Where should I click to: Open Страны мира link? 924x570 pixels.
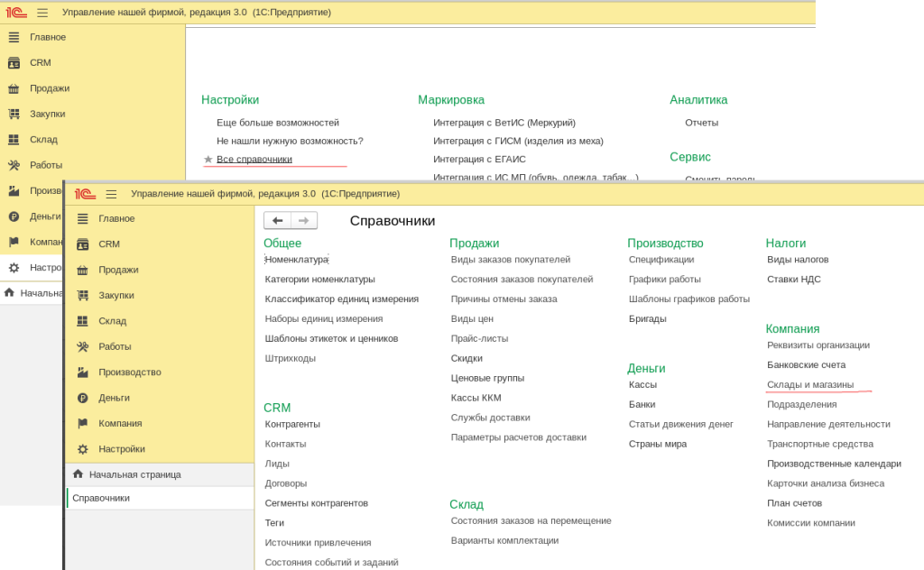[x=658, y=444]
